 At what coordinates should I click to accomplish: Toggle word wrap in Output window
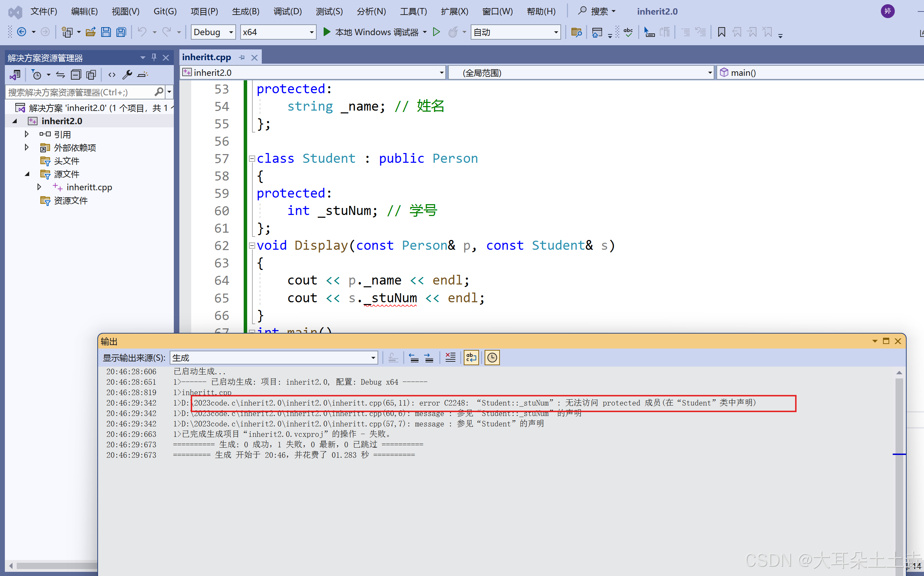click(x=471, y=358)
